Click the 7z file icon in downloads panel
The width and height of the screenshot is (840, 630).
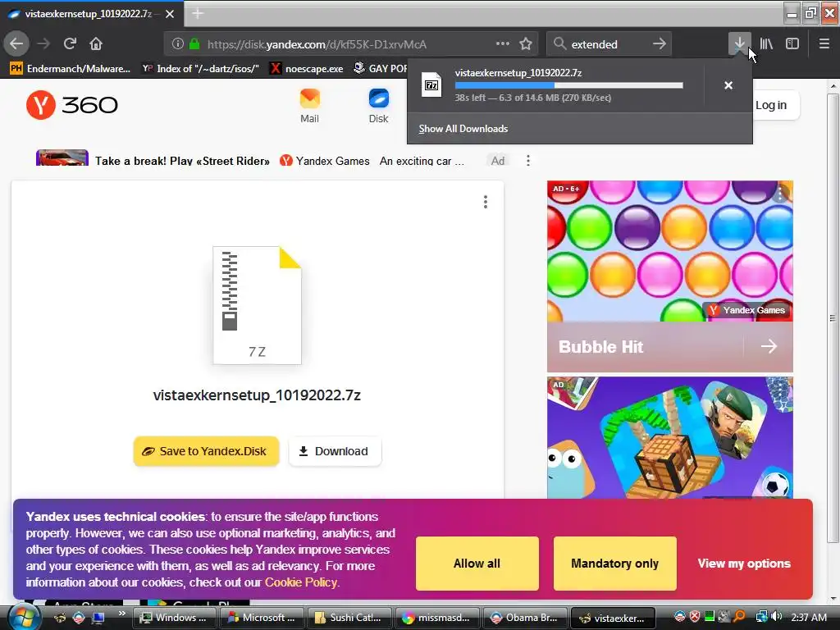click(431, 85)
